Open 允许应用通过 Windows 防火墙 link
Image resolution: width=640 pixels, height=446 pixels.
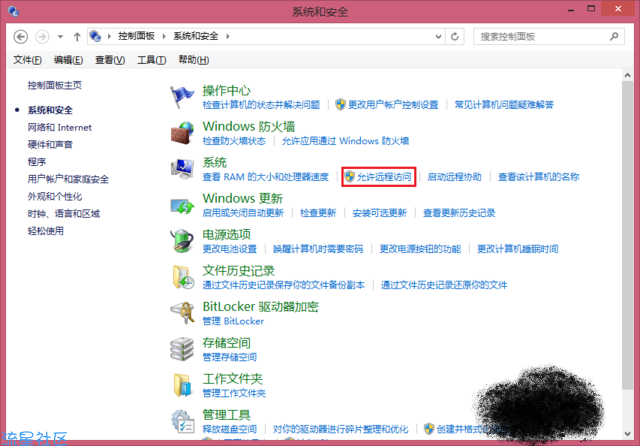pyautogui.click(x=345, y=141)
